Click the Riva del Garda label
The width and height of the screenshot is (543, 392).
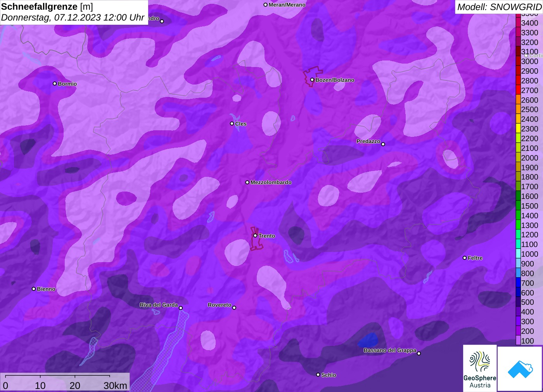click(159, 305)
